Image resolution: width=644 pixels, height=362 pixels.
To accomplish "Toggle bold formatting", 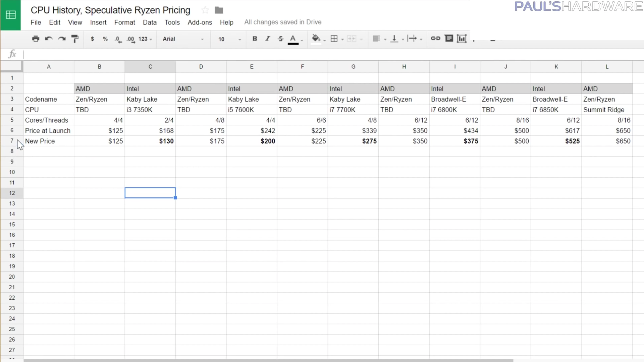I will (x=255, y=39).
